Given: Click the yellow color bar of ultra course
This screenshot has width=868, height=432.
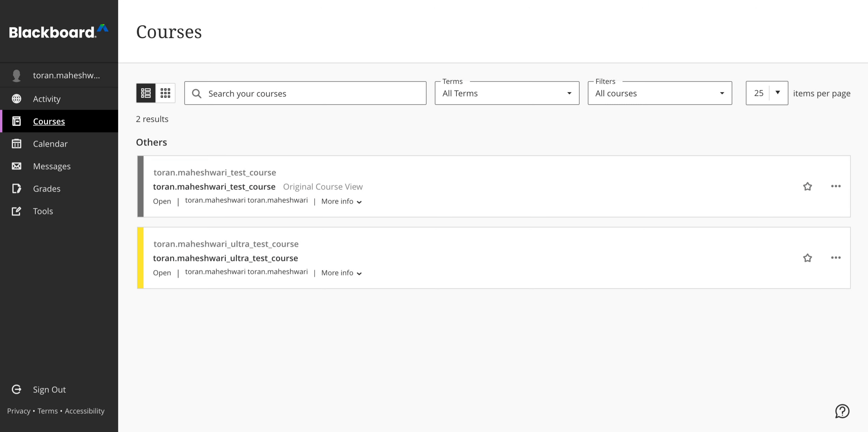Looking at the screenshot, I should point(141,258).
